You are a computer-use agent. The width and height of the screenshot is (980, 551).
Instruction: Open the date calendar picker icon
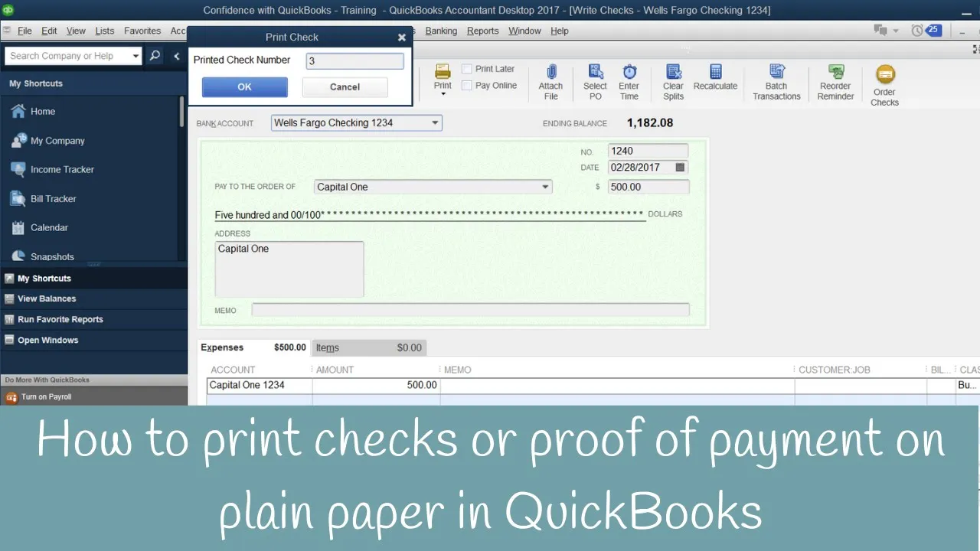click(x=680, y=167)
